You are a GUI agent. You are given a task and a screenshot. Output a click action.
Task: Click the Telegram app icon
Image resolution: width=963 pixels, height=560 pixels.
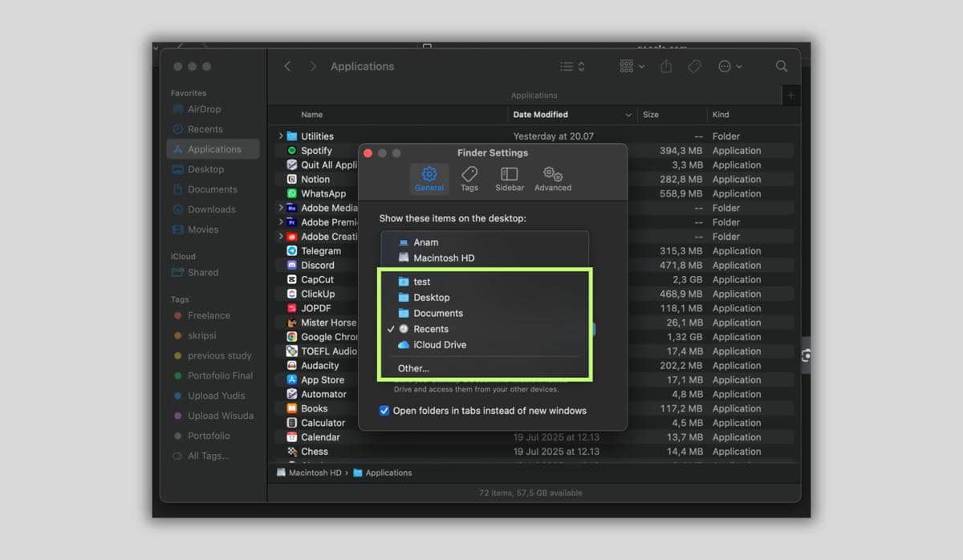click(292, 250)
